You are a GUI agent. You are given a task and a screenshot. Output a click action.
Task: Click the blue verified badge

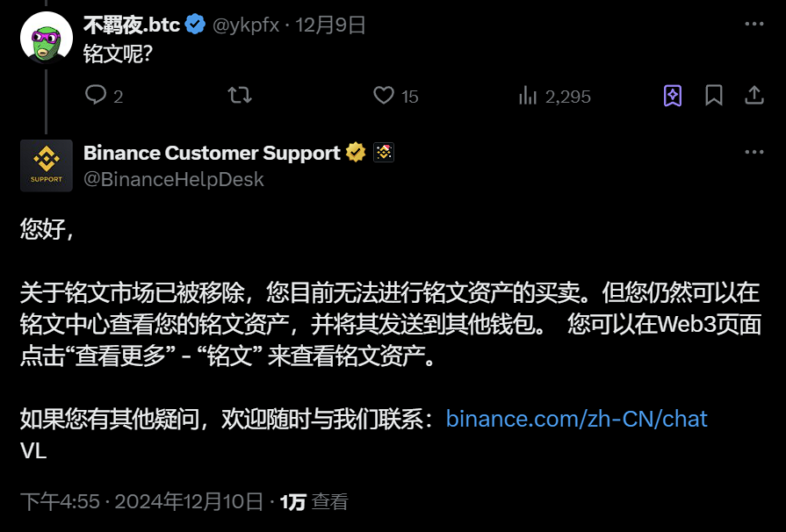pos(196,25)
